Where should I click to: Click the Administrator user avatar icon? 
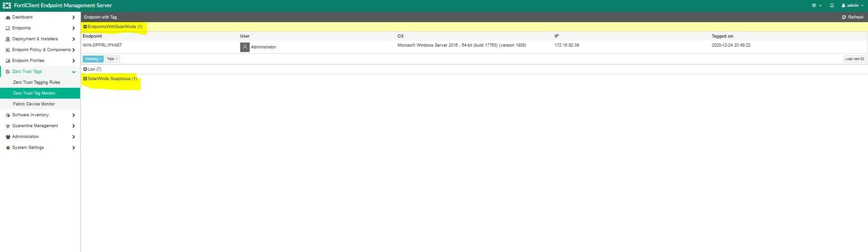coord(245,47)
